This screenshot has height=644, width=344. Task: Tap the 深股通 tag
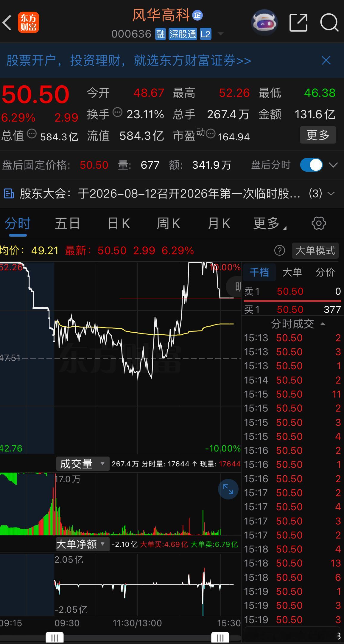point(183,34)
